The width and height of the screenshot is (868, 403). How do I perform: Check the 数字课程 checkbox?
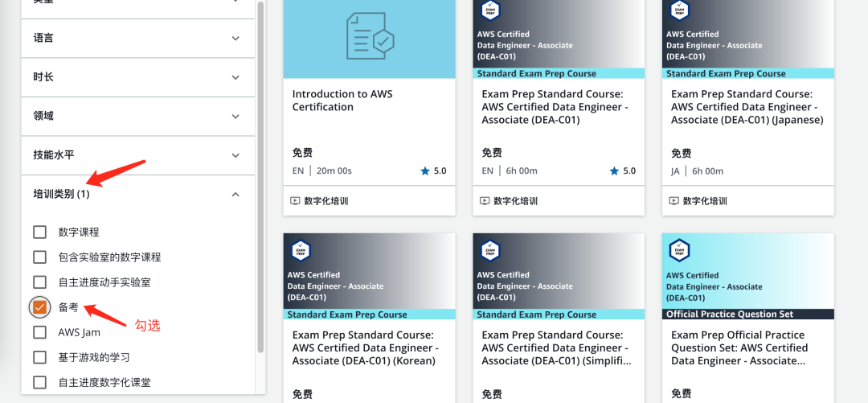(39, 232)
